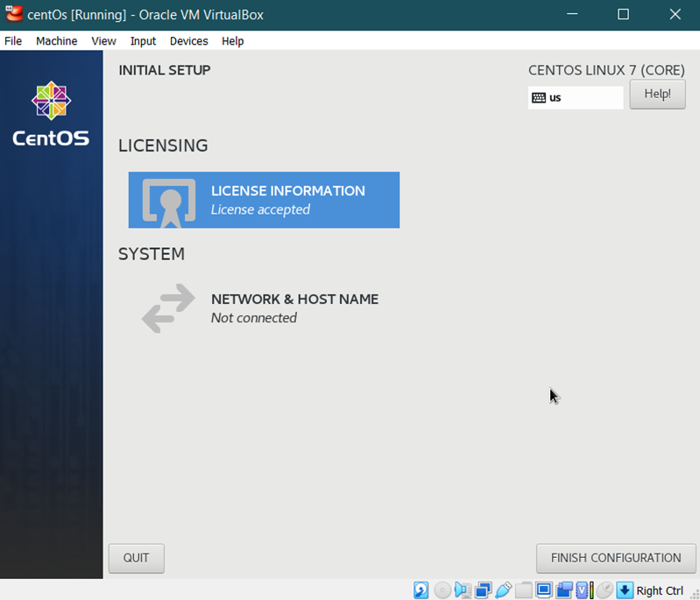Open the Input menu
The width and height of the screenshot is (700, 600).
click(143, 41)
